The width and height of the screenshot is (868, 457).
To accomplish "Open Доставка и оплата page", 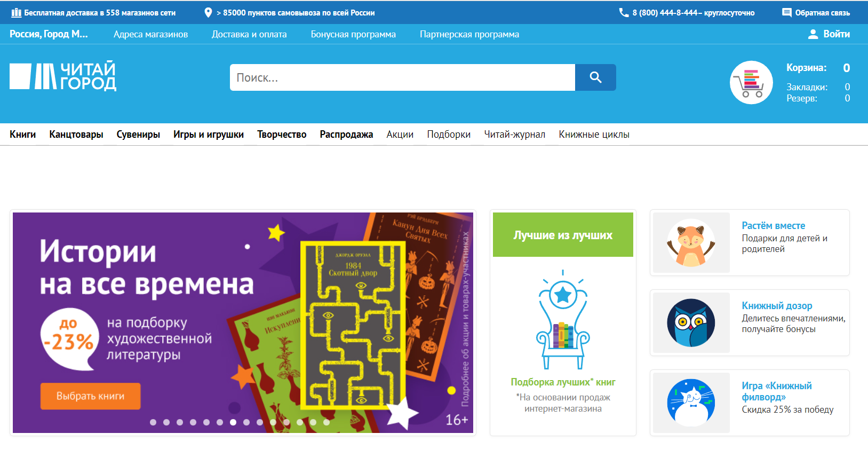I will pyautogui.click(x=249, y=34).
